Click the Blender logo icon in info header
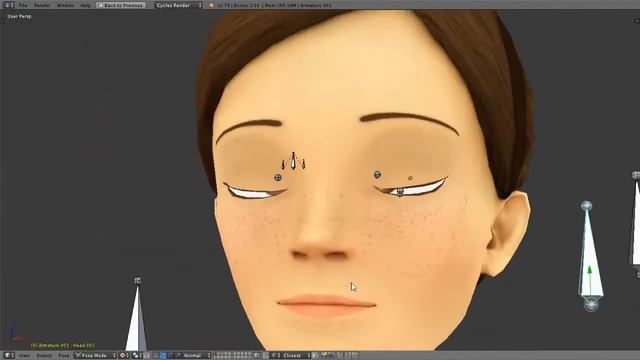Image resolution: width=640 pixels, height=360 pixels. (x=211, y=5)
